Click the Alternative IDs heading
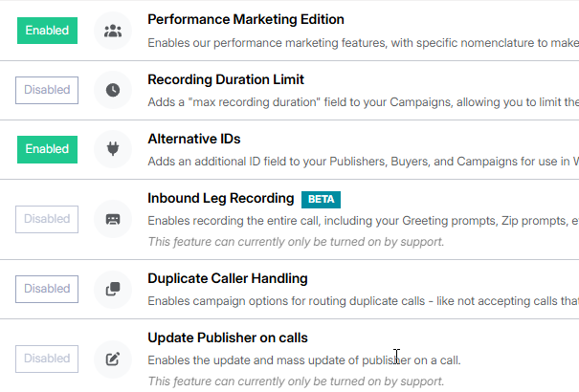The width and height of the screenshot is (579, 392). (x=193, y=139)
